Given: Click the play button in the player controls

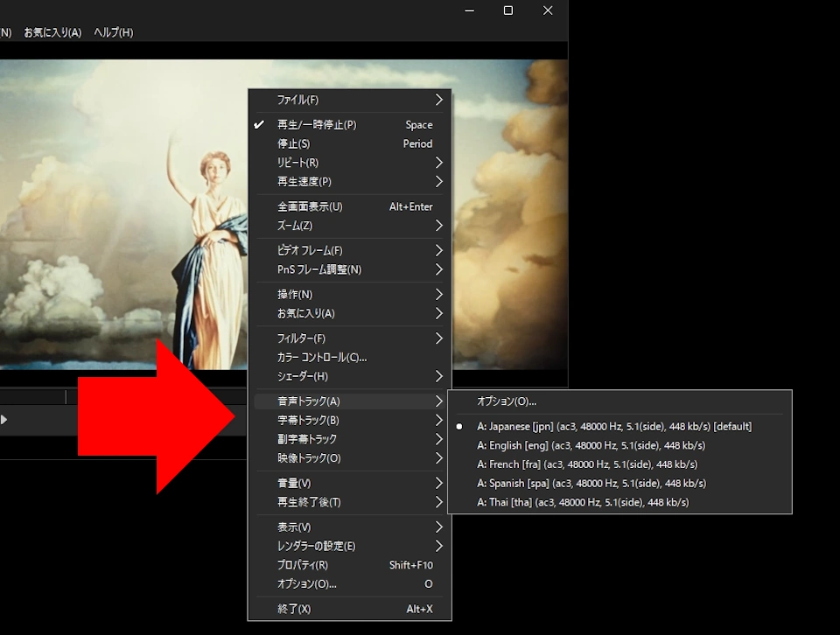Looking at the screenshot, I should 3,420.
